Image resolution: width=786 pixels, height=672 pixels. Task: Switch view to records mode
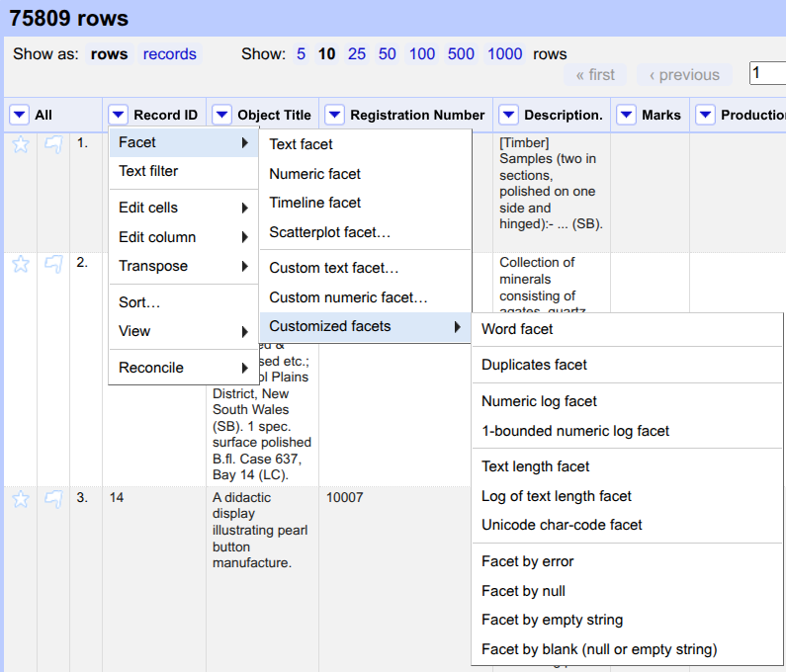point(169,54)
